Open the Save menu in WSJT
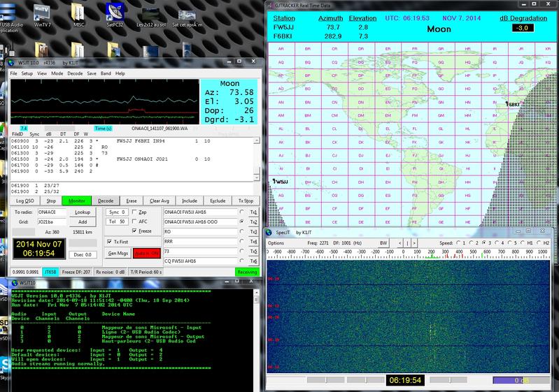 92,73
